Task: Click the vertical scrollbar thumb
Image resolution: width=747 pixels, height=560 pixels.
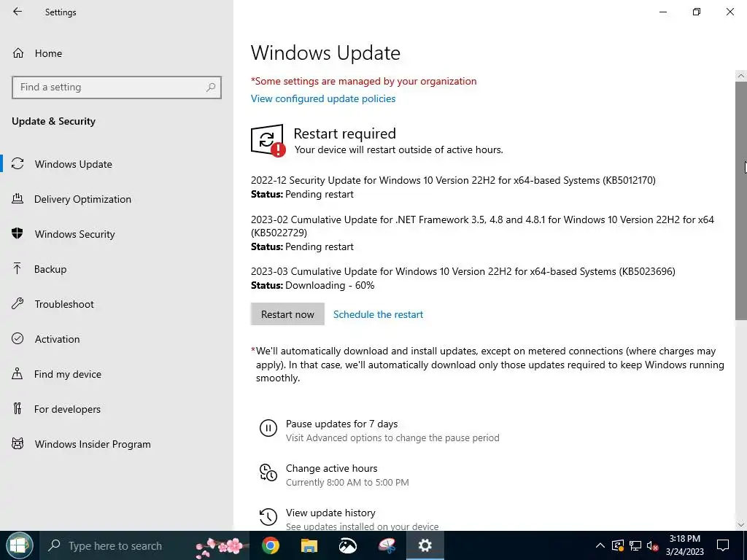Action: (x=741, y=200)
